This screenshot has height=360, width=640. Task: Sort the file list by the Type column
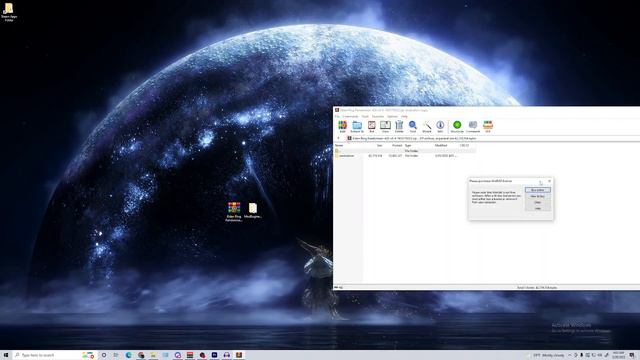point(408,145)
